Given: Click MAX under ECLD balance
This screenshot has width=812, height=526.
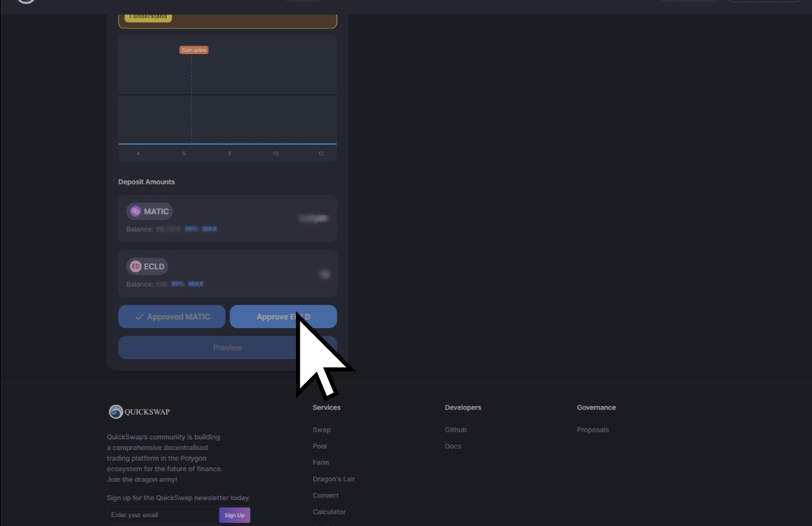Looking at the screenshot, I should [x=196, y=284].
